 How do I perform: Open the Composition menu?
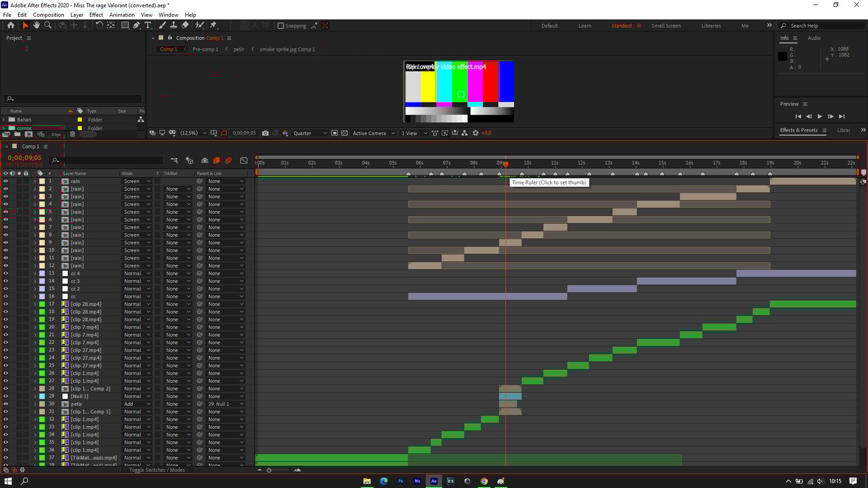point(49,15)
